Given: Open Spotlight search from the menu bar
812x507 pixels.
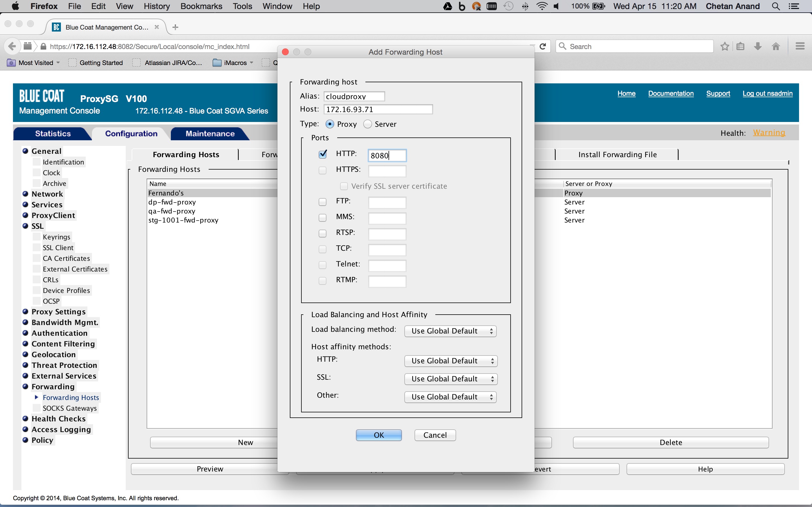Looking at the screenshot, I should click(x=776, y=6).
